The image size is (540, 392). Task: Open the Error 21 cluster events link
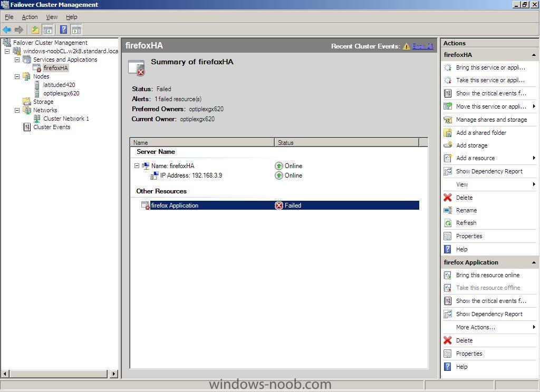click(422, 46)
